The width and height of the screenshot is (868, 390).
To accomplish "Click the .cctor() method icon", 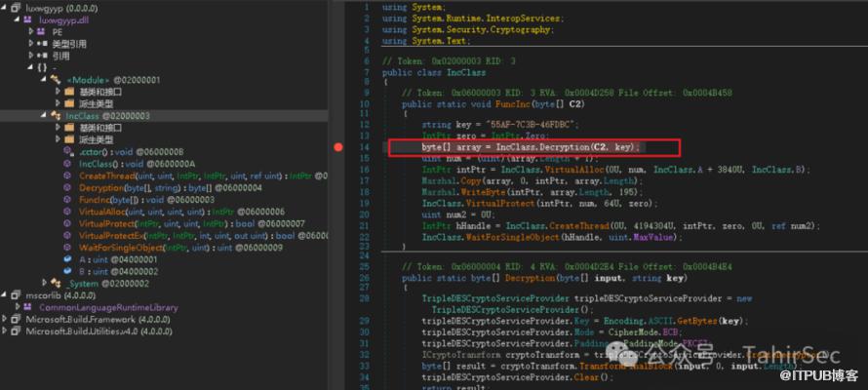I will (x=68, y=151).
